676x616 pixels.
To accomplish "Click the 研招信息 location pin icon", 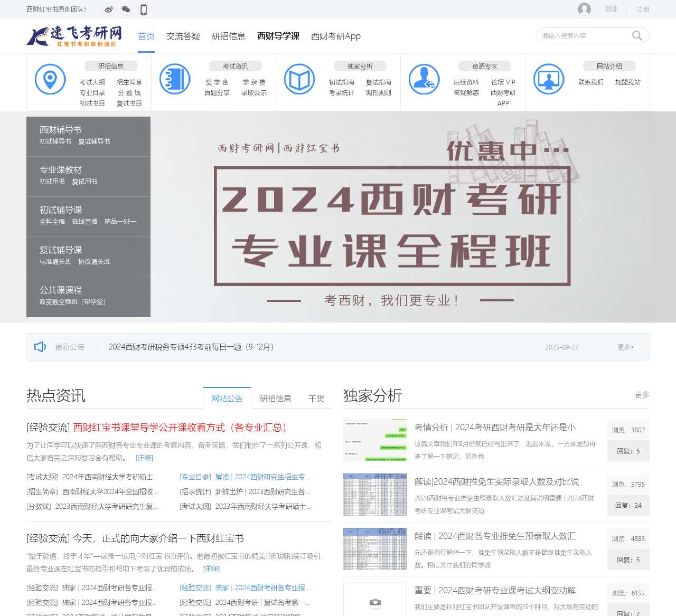I will pyautogui.click(x=50, y=78).
